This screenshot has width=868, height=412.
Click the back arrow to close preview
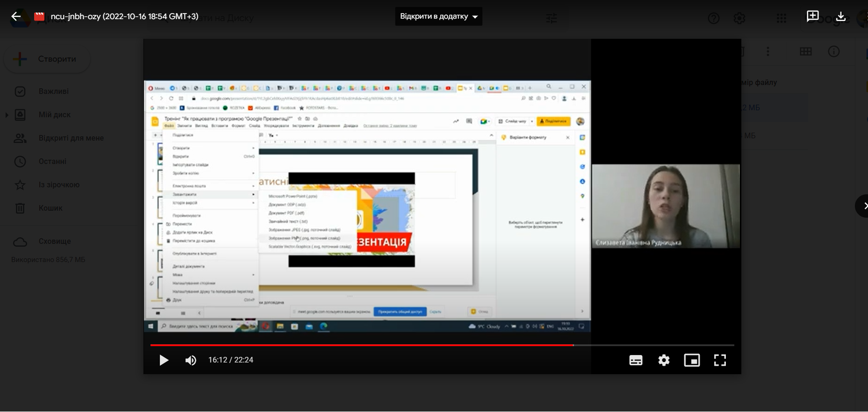click(16, 17)
